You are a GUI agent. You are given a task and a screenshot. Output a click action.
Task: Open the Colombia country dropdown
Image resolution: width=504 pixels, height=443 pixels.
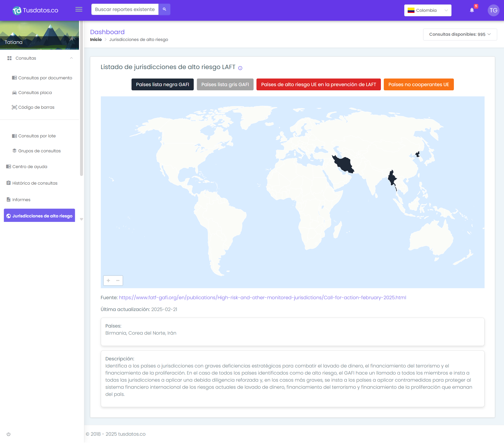point(428,11)
